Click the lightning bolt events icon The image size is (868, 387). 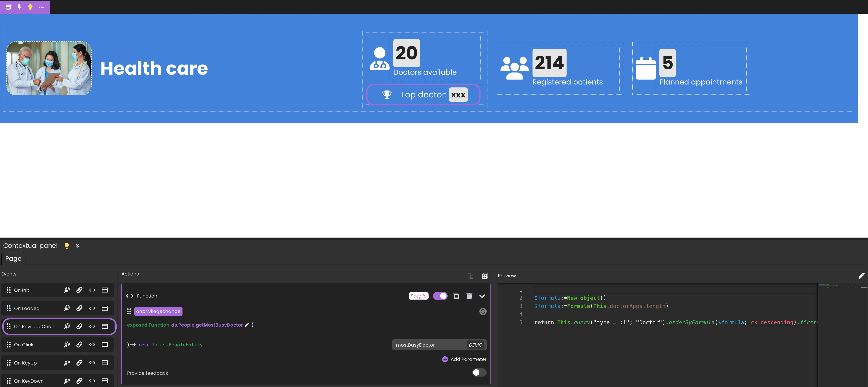click(x=20, y=7)
